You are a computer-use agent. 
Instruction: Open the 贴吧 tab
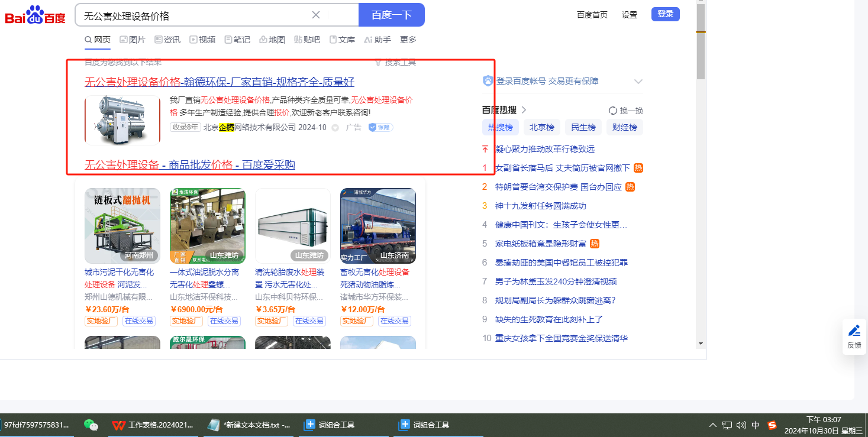(x=307, y=40)
